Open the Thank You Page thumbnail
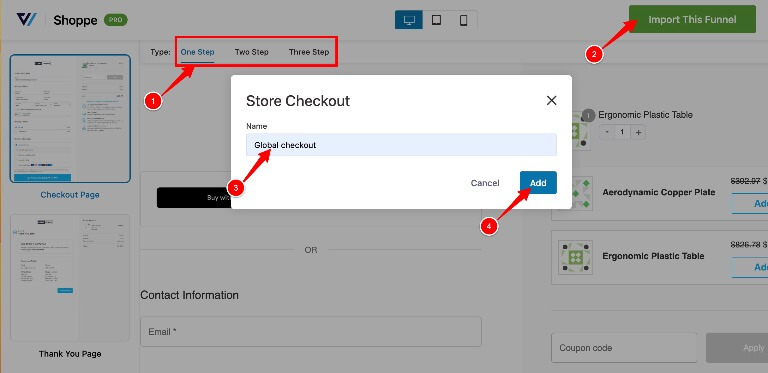The width and height of the screenshot is (768, 373). coord(70,278)
